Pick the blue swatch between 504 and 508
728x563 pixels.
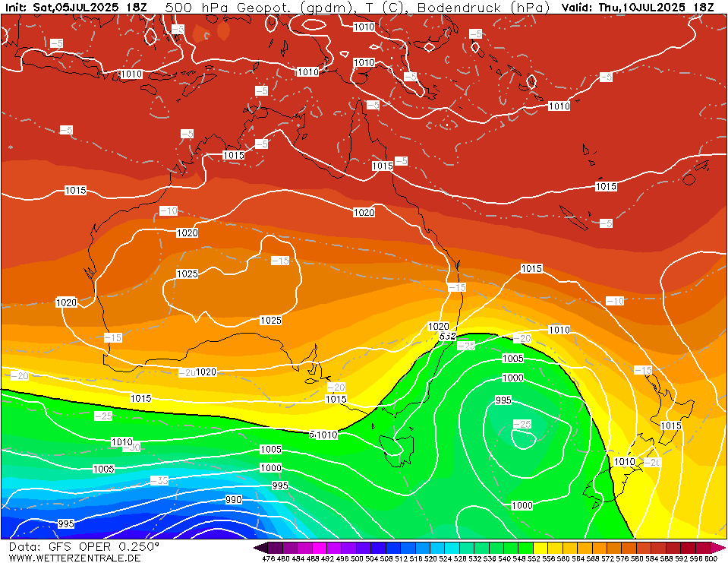point(379,548)
